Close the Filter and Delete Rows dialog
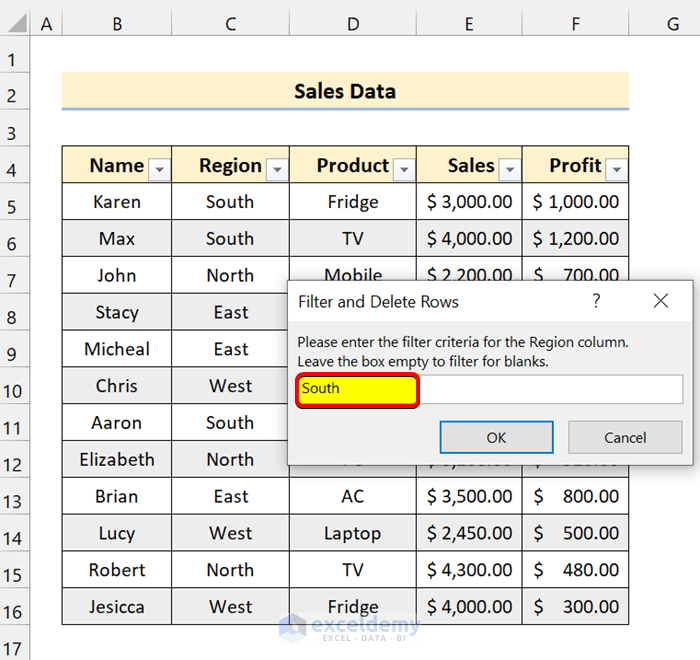This screenshot has width=700, height=660. 661,301
